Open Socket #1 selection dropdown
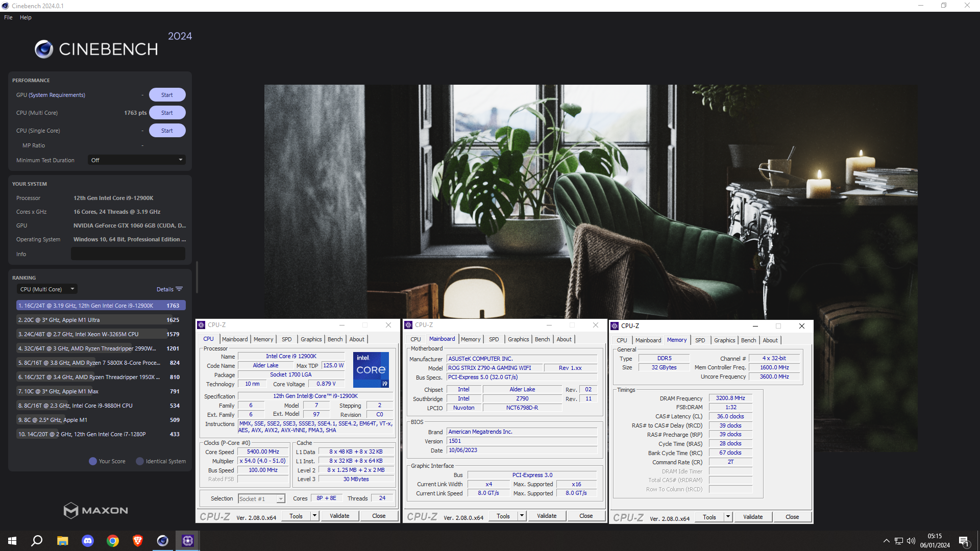Screen dimensions: 980x551 pos(261,499)
